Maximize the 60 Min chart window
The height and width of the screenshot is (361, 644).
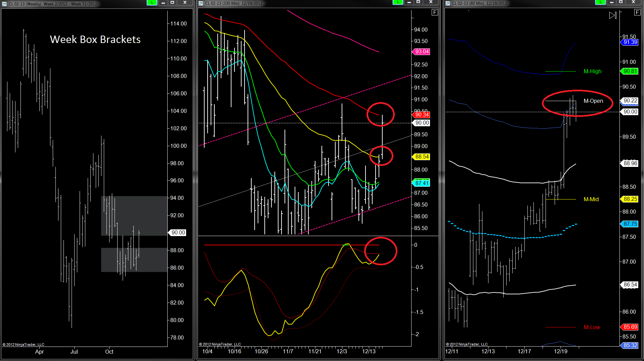[621, 2]
